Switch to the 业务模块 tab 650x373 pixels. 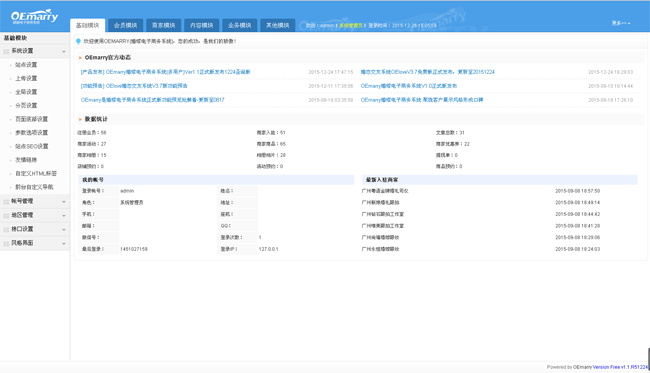point(240,25)
